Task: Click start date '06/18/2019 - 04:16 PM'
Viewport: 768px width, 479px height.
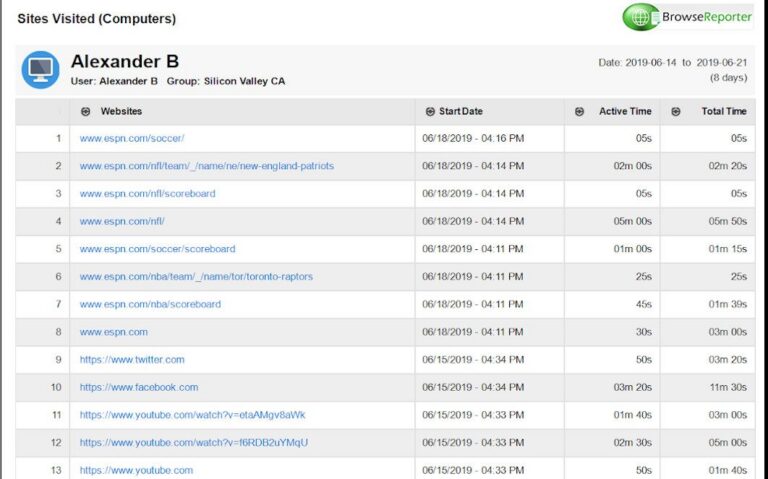Action: (473, 139)
